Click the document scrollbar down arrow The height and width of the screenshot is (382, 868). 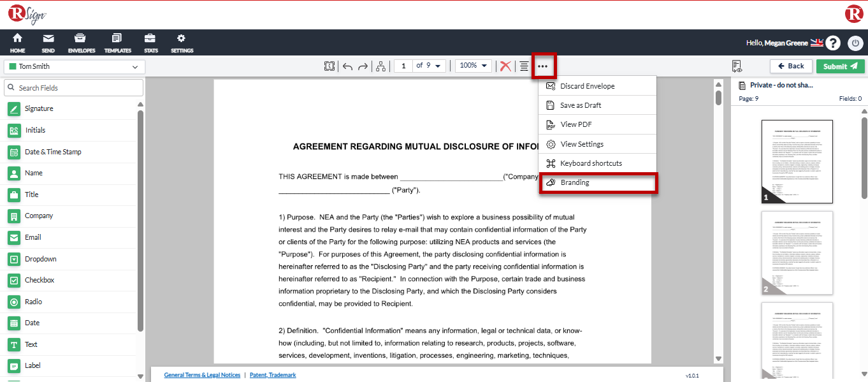click(x=719, y=359)
